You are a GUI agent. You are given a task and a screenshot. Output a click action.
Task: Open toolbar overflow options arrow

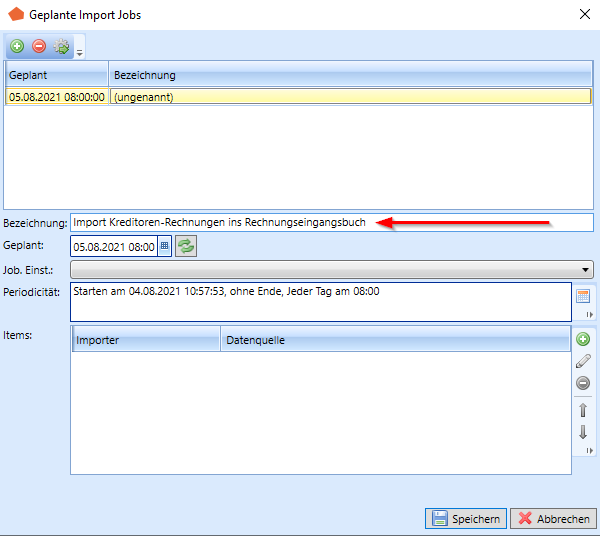click(x=80, y=52)
